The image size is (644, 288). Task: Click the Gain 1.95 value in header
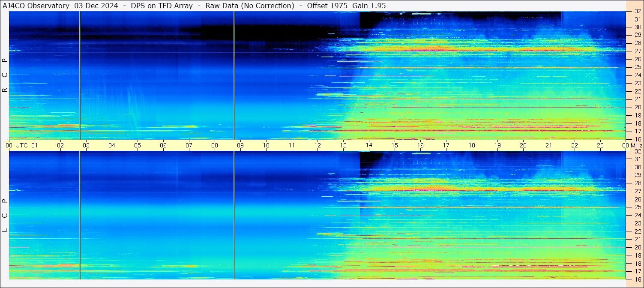click(x=369, y=6)
